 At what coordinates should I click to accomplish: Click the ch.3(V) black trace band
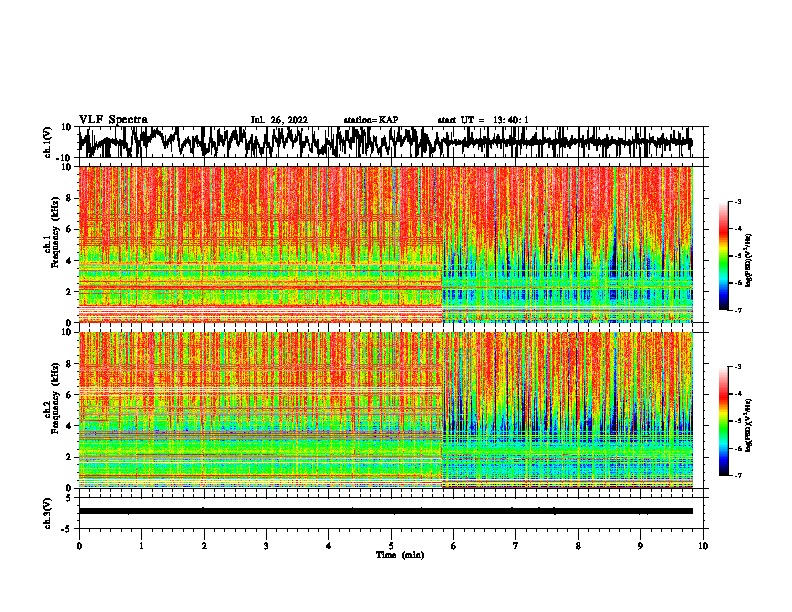click(x=386, y=511)
